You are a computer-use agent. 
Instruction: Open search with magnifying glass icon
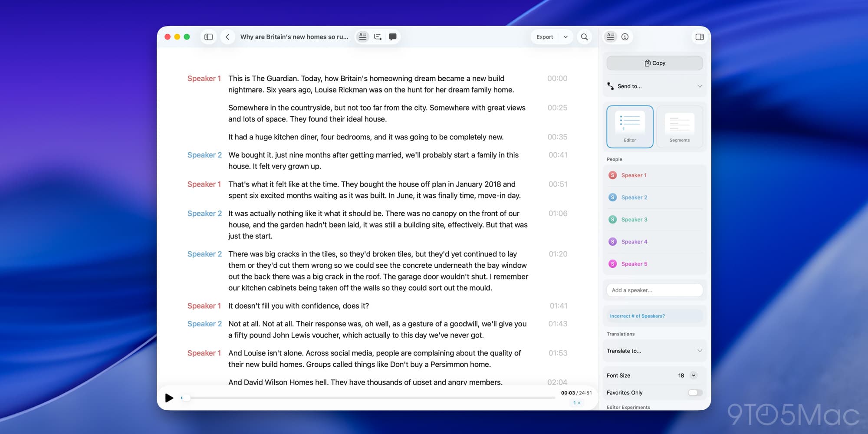pyautogui.click(x=585, y=37)
